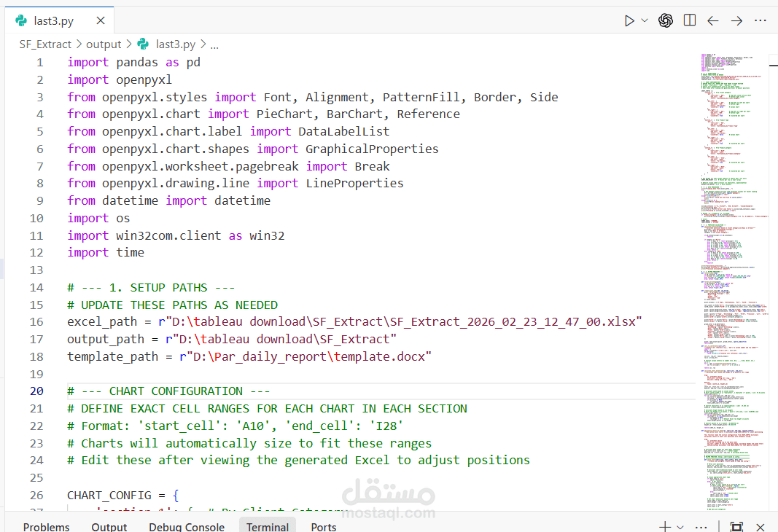
Task: Click 'LineProperties' on line 8
Action: click(354, 183)
